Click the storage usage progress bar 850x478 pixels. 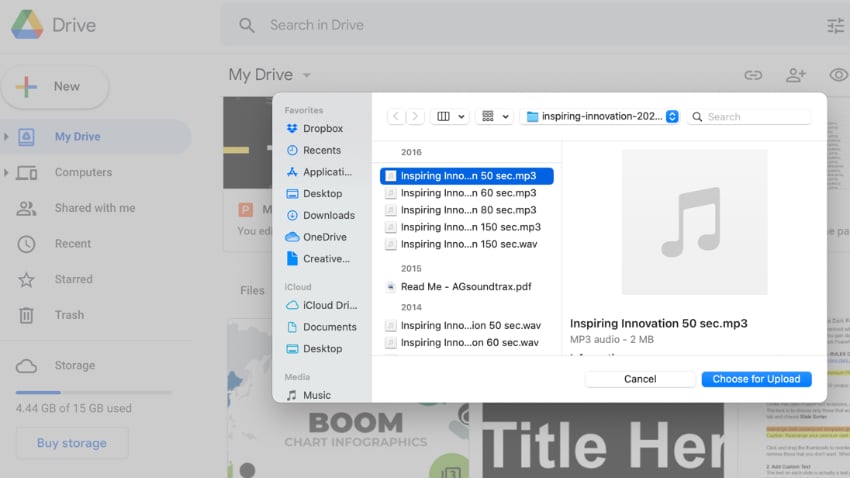93,392
